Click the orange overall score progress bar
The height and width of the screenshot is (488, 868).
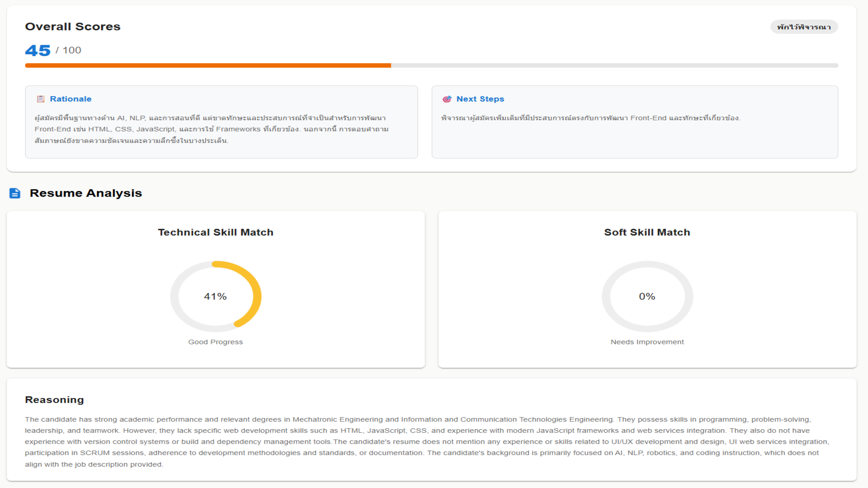(x=208, y=66)
